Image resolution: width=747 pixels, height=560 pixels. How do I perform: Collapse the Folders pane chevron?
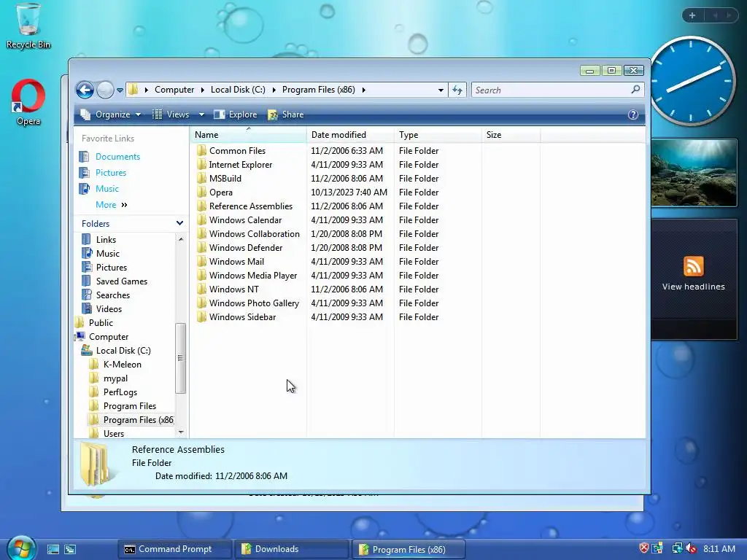tap(179, 223)
